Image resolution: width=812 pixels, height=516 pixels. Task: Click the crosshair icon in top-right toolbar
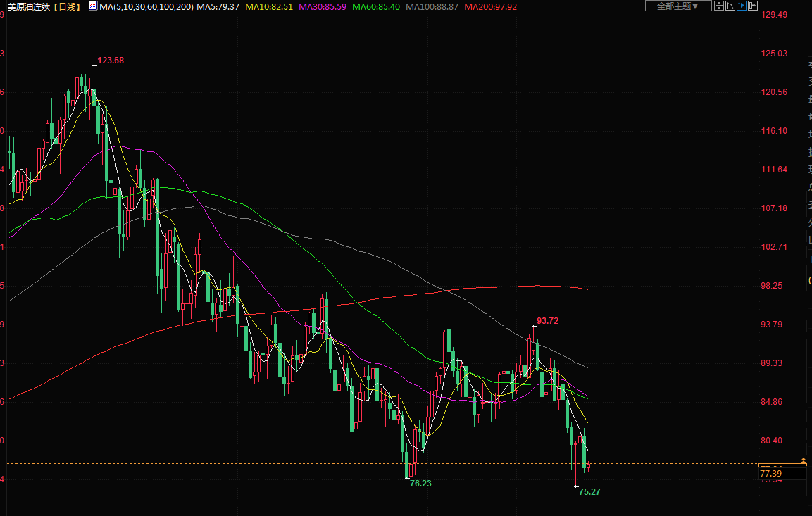pyautogui.click(x=719, y=6)
